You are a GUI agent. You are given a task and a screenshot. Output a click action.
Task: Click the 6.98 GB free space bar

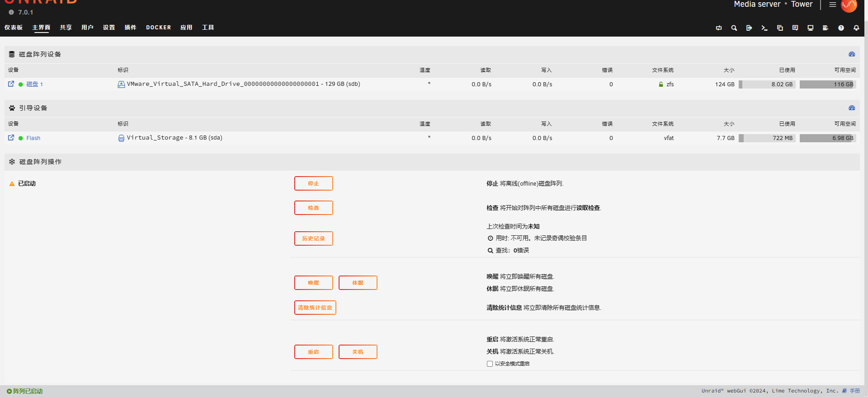[x=828, y=138]
